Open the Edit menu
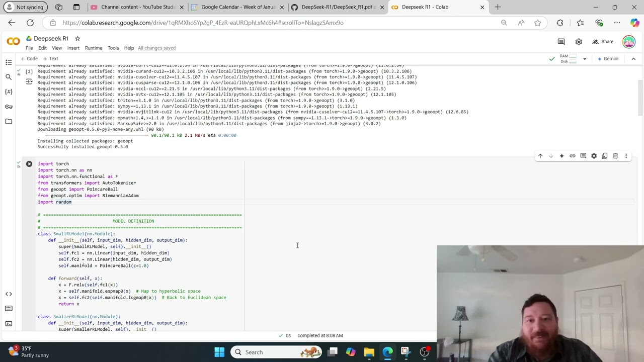This screenshot has width=644, height=362. 42,48
